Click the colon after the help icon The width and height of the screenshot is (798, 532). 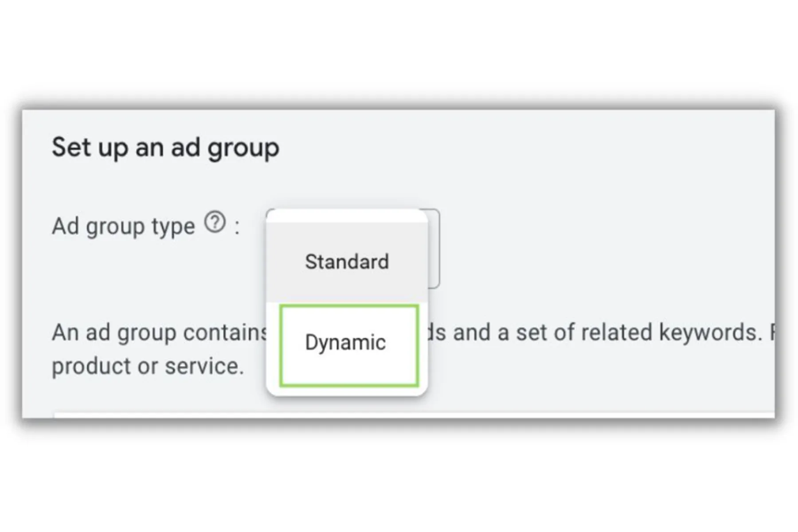(237, 228)
